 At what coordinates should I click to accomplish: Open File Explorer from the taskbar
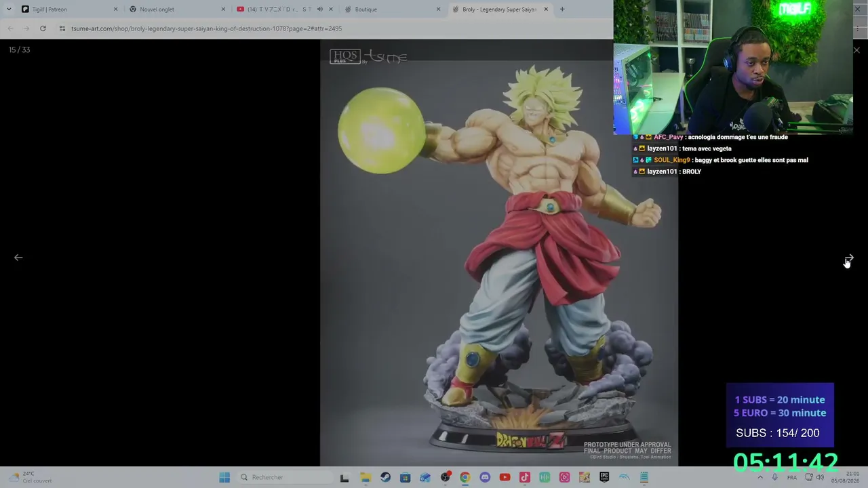click(366, 477)
